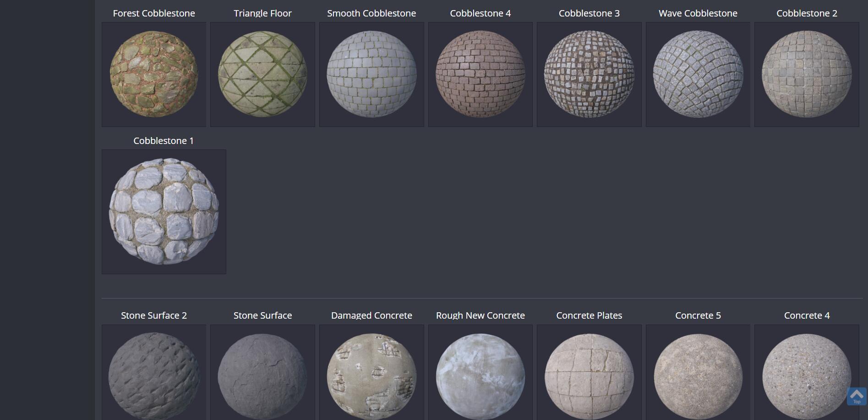Open the Cobblestone 1 large stone texture

tap(164, 211)
